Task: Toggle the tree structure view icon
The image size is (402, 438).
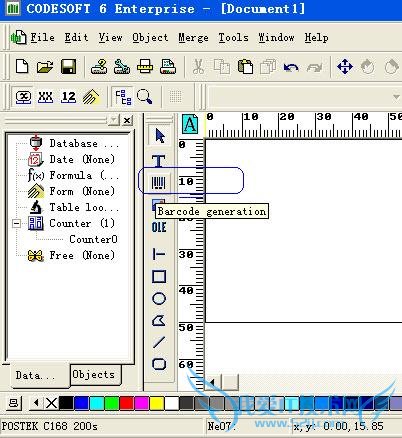Action: pos(123,97)
